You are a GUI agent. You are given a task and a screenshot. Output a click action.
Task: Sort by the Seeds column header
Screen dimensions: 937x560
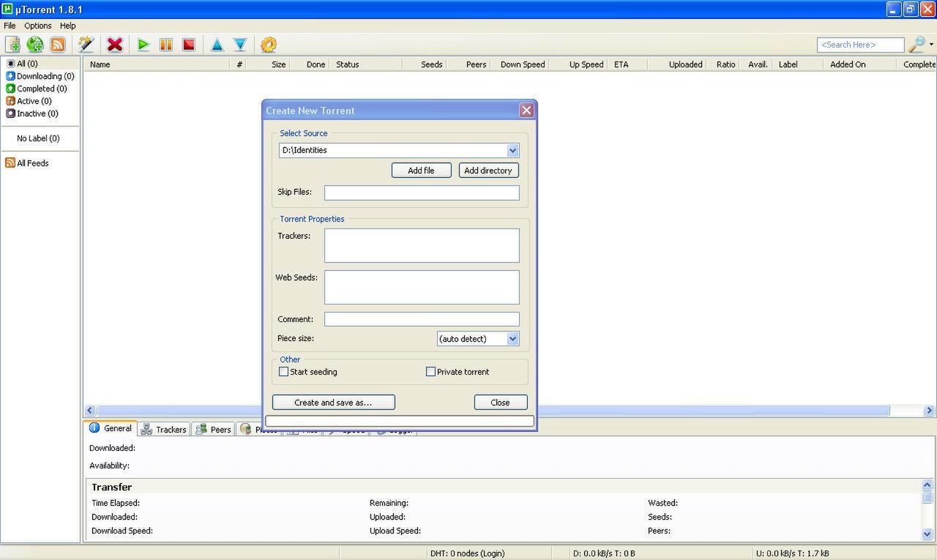(425, 64)
